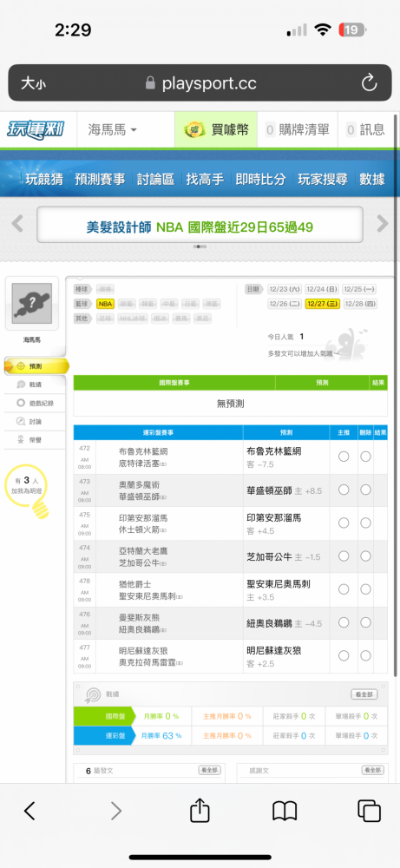Image resolution: width=400 pixels, height=868 pixels.
Task: Select 刪除 radio for 布魯克林籃網 row
Action: click(365, 457)
